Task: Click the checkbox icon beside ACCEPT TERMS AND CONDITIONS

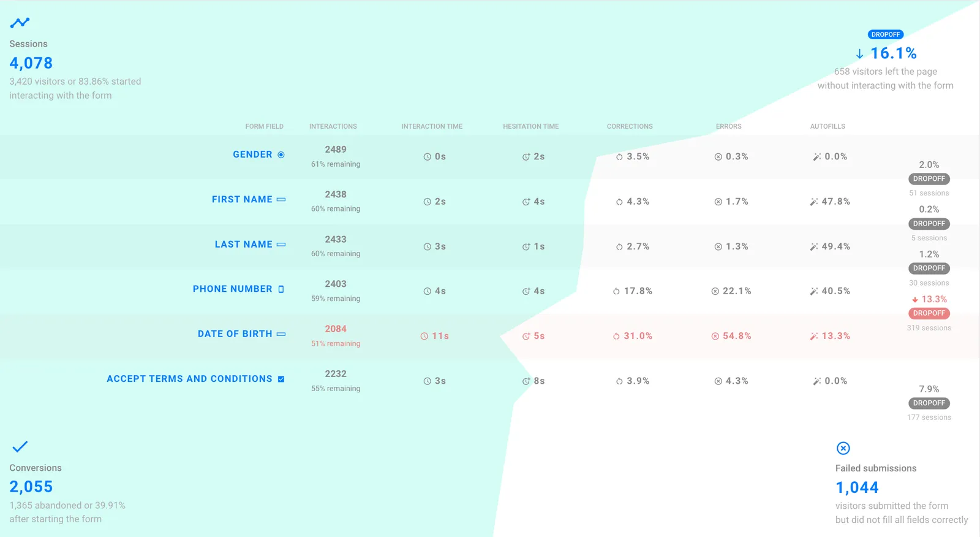Action: click(281, 379)
